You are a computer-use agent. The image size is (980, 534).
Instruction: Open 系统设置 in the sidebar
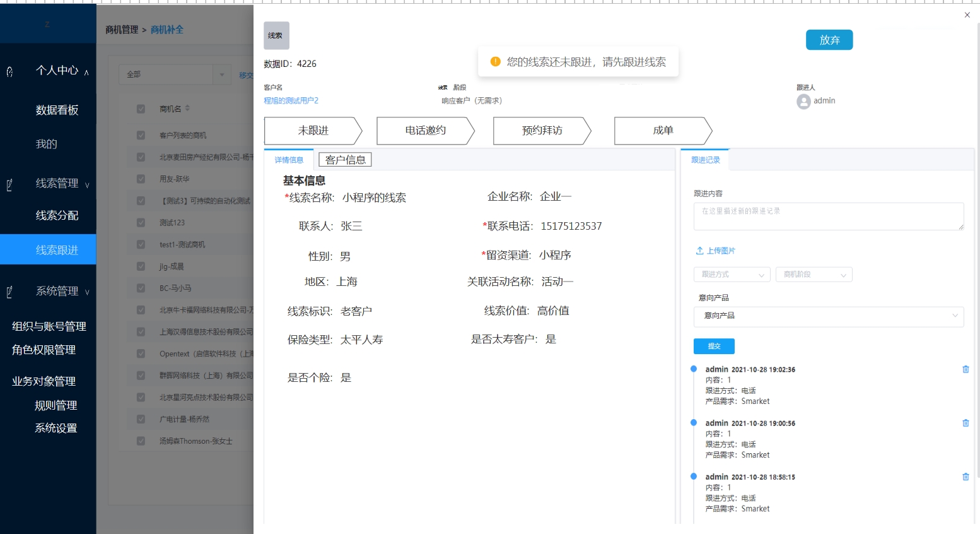[55, 428]
